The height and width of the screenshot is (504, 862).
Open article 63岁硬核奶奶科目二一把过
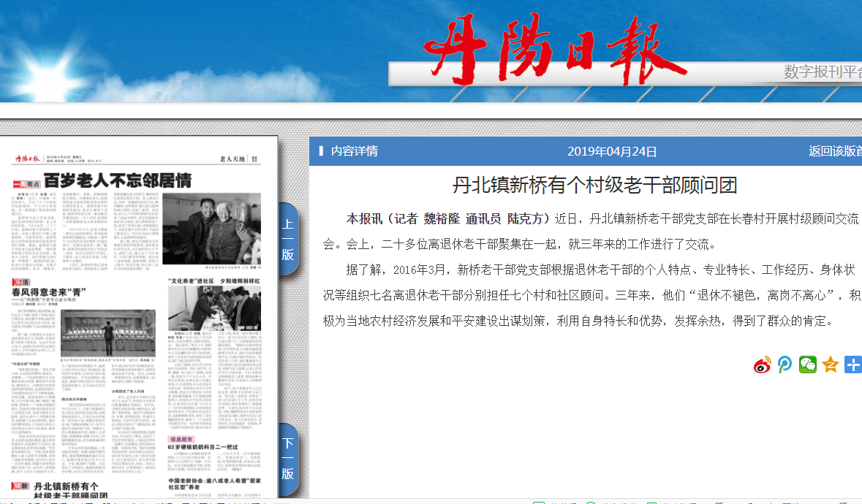click(x=203, y=447)
